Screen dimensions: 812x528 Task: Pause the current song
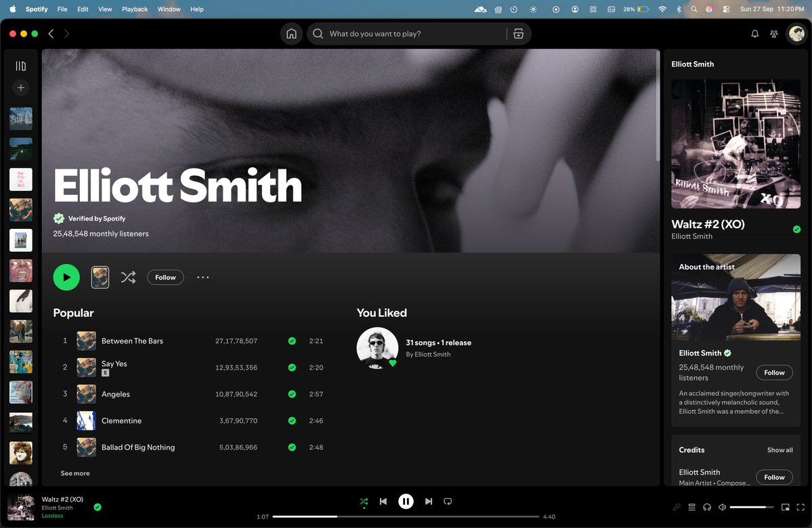pos(406,501)
